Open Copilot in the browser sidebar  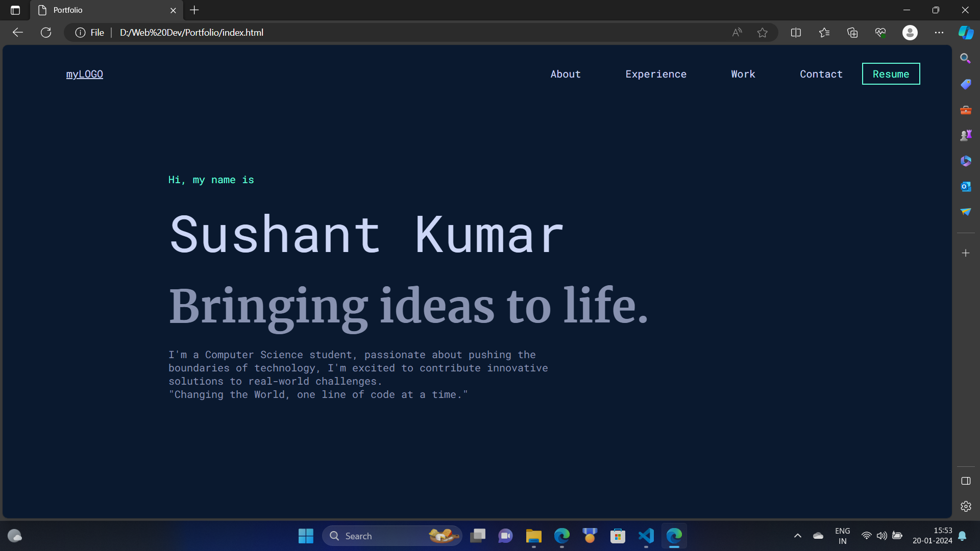966,32
